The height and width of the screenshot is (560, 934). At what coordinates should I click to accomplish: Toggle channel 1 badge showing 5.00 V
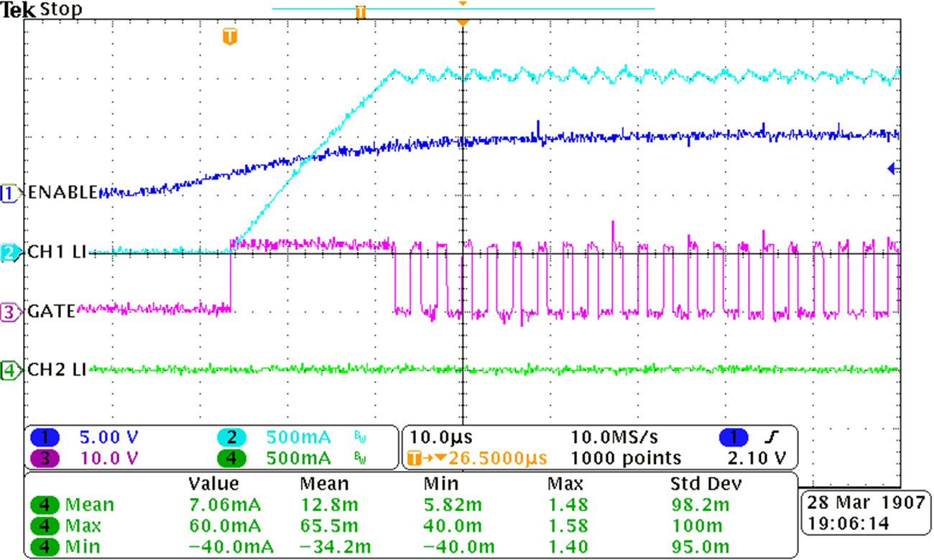tap(45, 437)
